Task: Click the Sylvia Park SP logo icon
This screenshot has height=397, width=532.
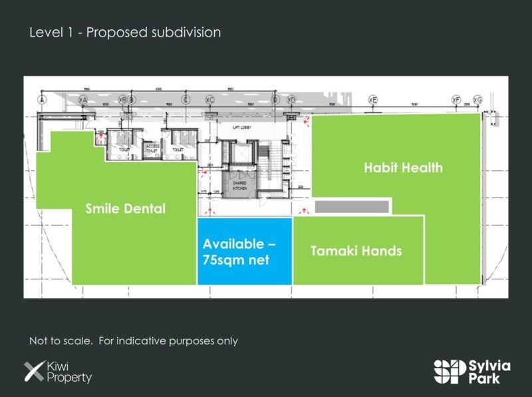Action: click(x=447, y=371)
